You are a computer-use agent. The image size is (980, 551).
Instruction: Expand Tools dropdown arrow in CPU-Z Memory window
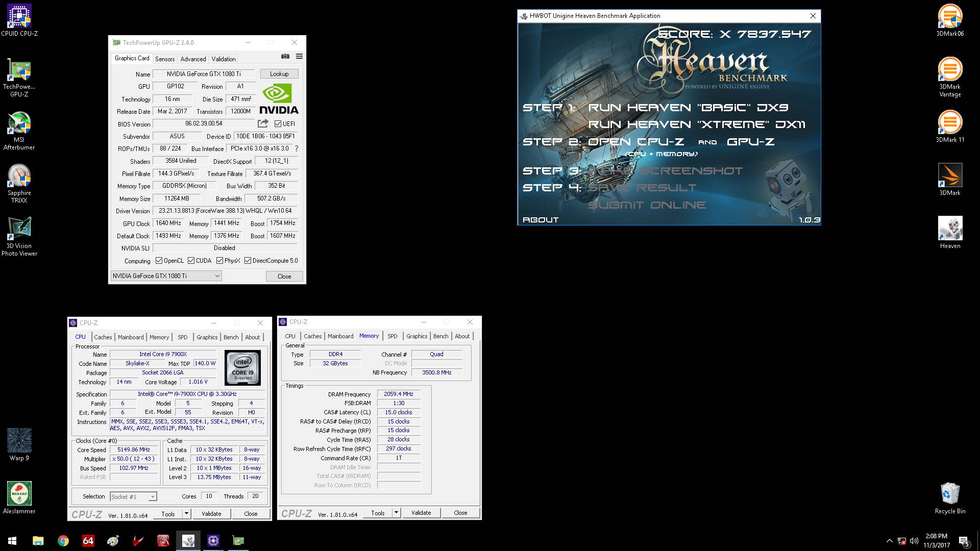396,513
